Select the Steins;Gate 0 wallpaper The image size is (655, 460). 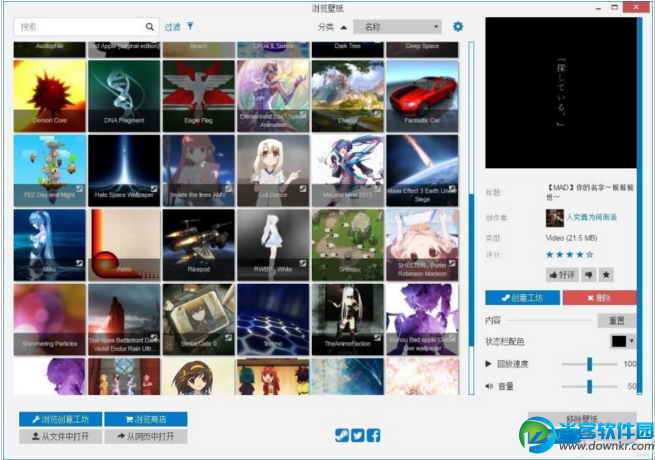[198, 320]
